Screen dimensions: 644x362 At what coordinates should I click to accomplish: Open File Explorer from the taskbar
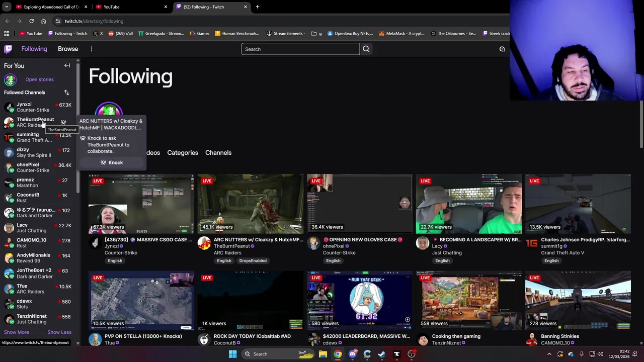323,354
